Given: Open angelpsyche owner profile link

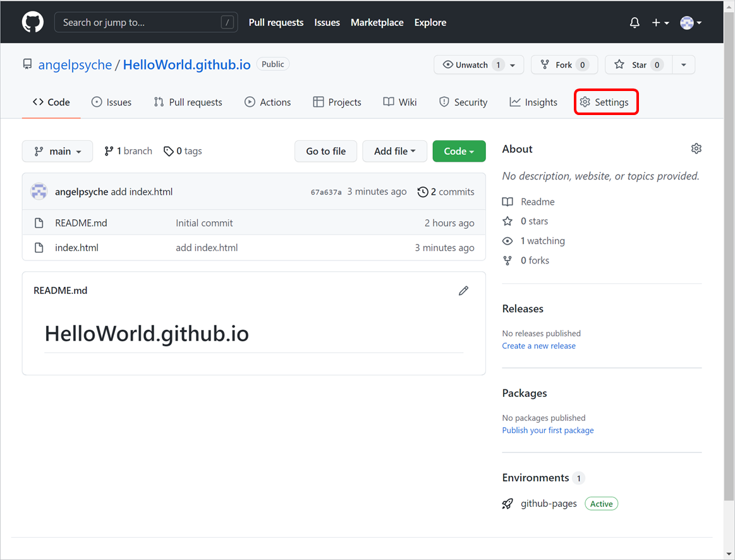Looking at the screenshot, I should (75, 64).
